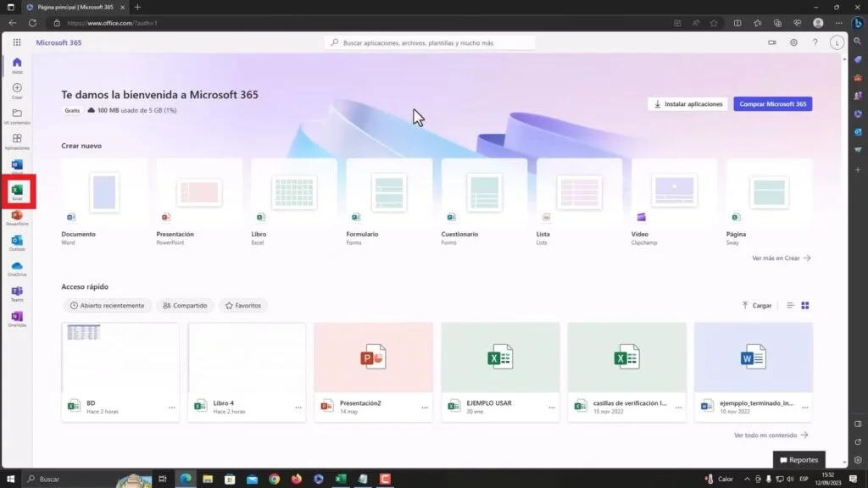Select the Compartido filter
The width and height of the screenshot is (868, 488).
click(185, 305)
